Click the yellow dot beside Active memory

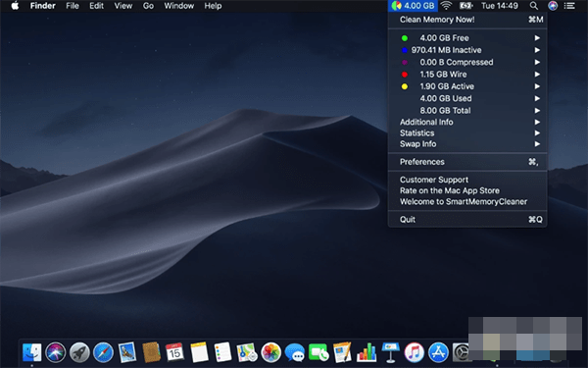[404, 86]
